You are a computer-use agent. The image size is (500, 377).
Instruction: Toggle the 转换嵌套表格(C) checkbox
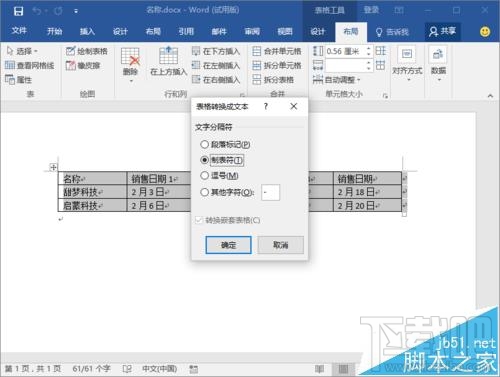tap(228, 220)
